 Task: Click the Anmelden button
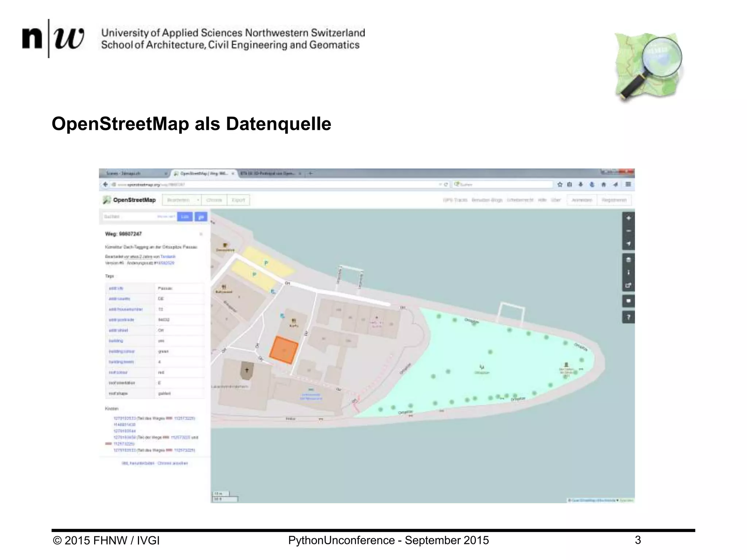[582, 200]
